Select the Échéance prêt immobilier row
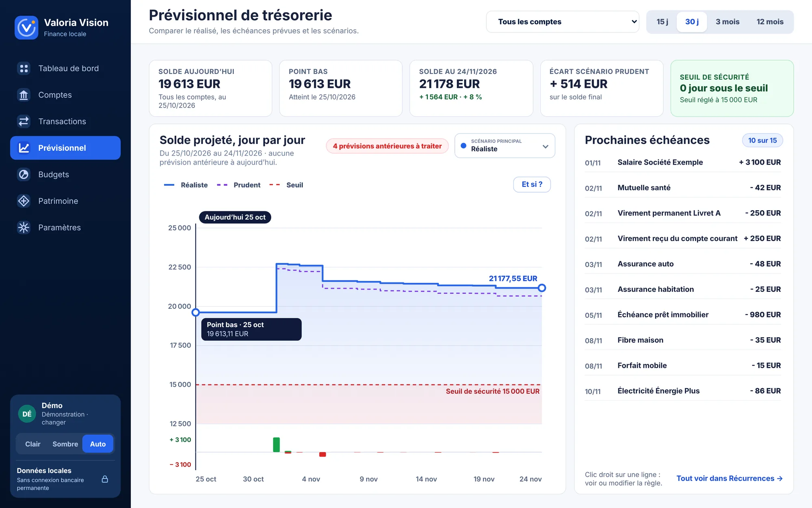Viewport: 812px width, 508px height. (x=683, y=315)
